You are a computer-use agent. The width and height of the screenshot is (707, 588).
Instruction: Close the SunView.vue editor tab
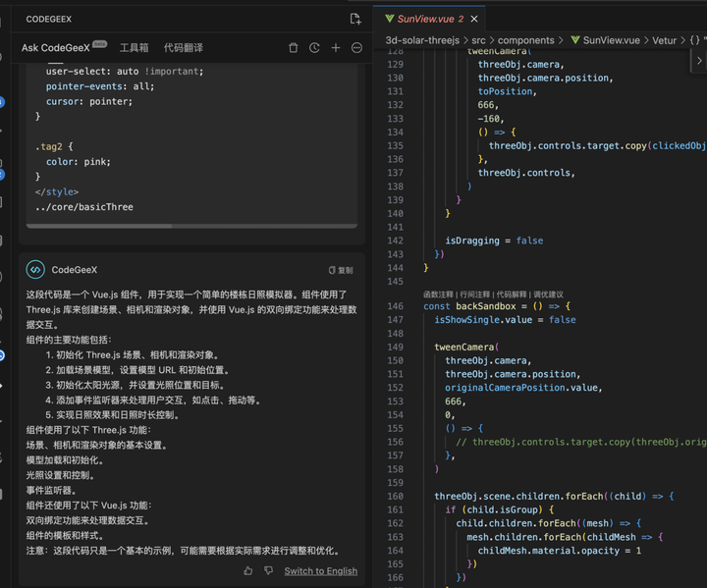(474, 19)
